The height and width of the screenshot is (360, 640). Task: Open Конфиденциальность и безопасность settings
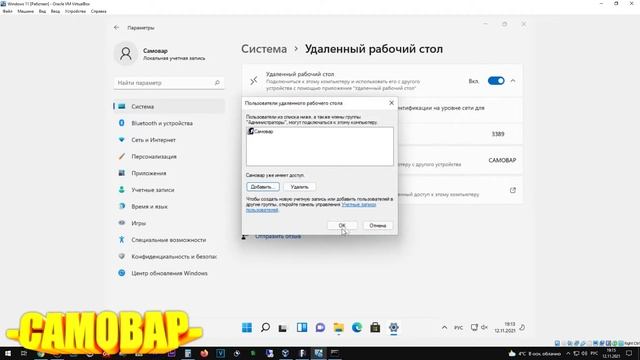point(169,257)
